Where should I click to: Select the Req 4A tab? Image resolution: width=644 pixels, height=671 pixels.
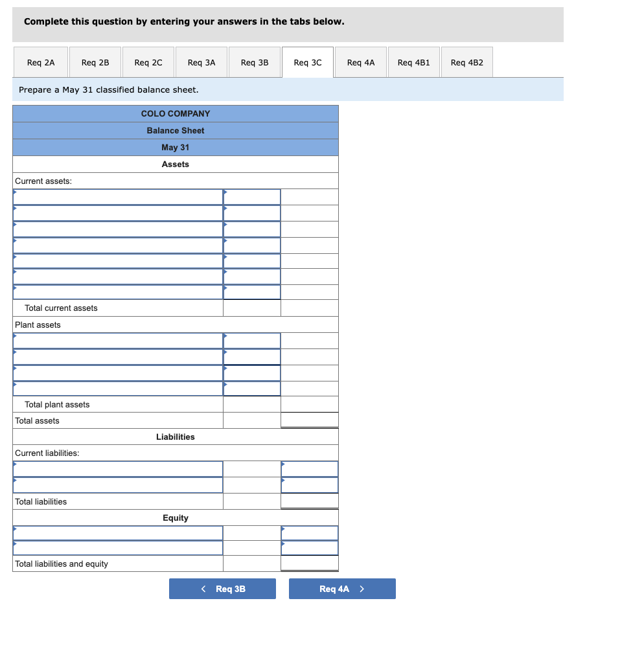(x=360, y=62)
